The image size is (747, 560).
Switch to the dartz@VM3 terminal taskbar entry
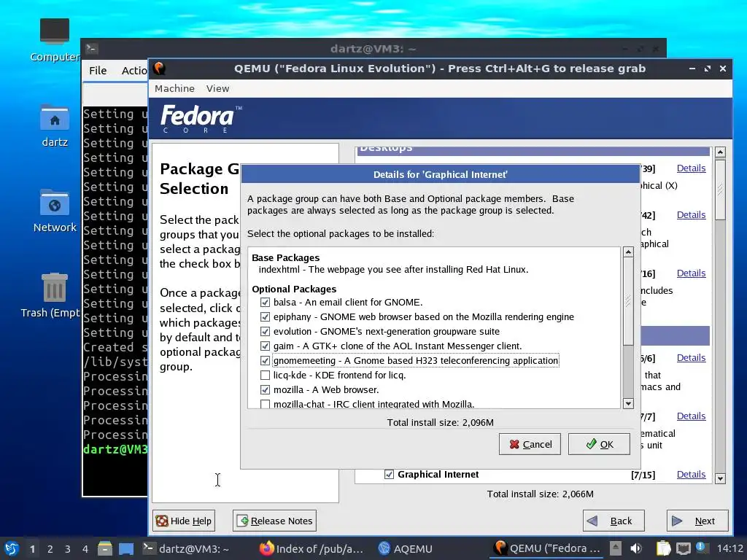point(187,548)
